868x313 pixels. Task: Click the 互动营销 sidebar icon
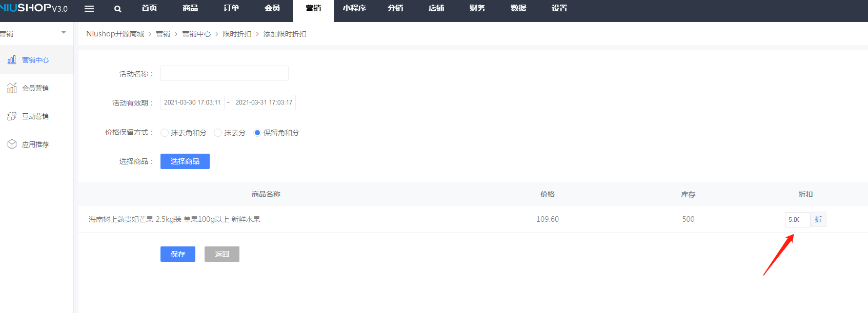(12, 116)
